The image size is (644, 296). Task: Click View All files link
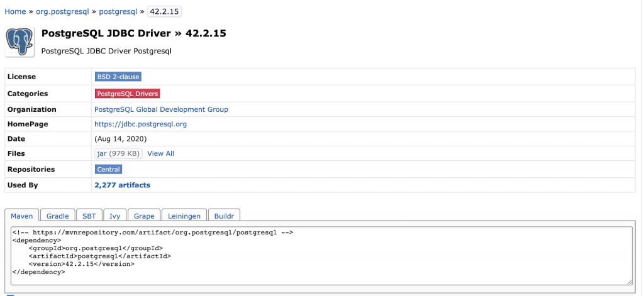point(160,153)
